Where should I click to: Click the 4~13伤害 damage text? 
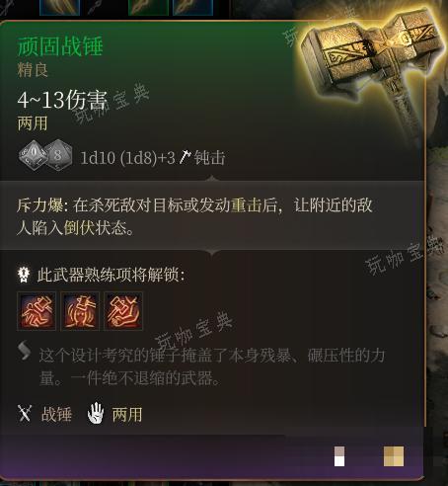pyautogui.click(x=62, y=100)
